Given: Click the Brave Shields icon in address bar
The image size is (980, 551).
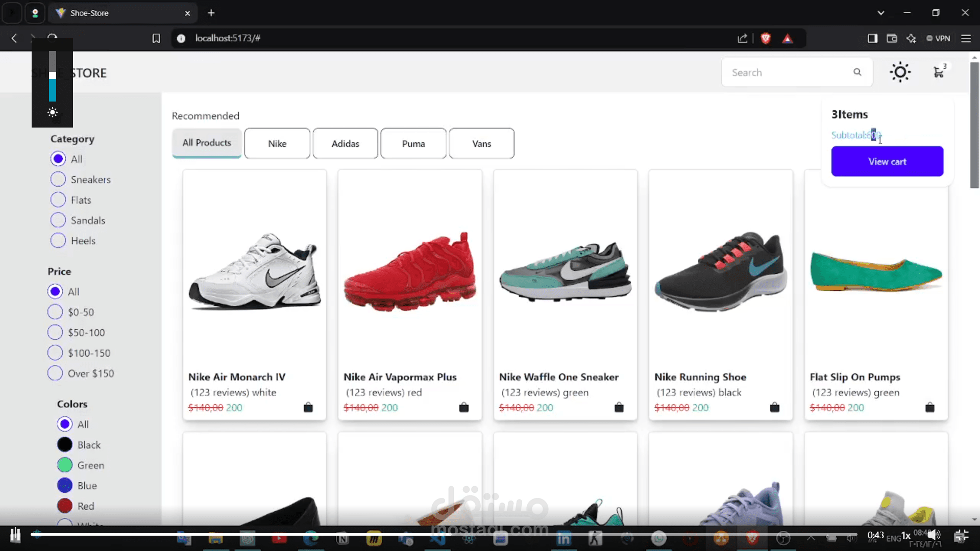Looking at the screenshot, I should point(765,38).
